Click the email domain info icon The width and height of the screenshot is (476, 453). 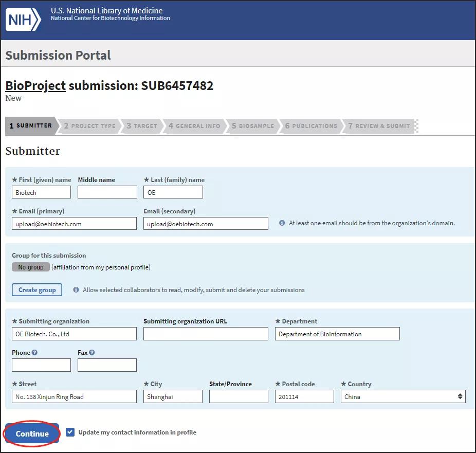click(x=282, y=223)
